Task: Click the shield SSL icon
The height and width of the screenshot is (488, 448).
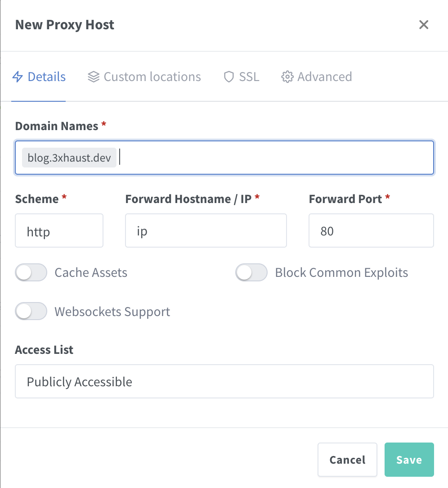Action: [x=229, y=77]
